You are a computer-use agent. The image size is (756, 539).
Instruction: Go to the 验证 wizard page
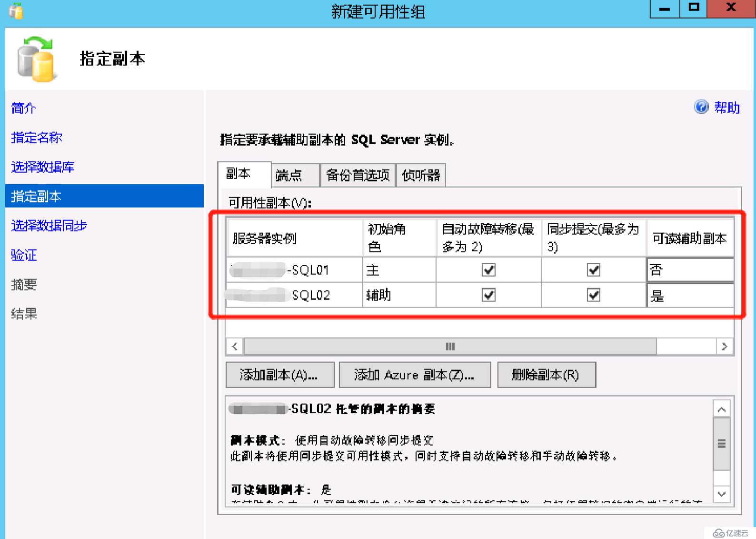tap(24, 255)
